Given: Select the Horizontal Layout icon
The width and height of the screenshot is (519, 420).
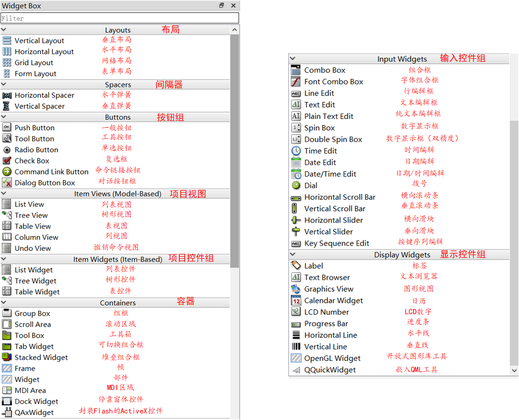Looking at the screenshot, I should 6,51.
